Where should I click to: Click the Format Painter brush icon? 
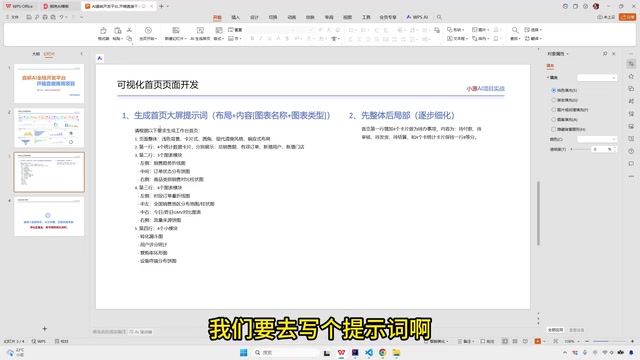click(103, 31)
